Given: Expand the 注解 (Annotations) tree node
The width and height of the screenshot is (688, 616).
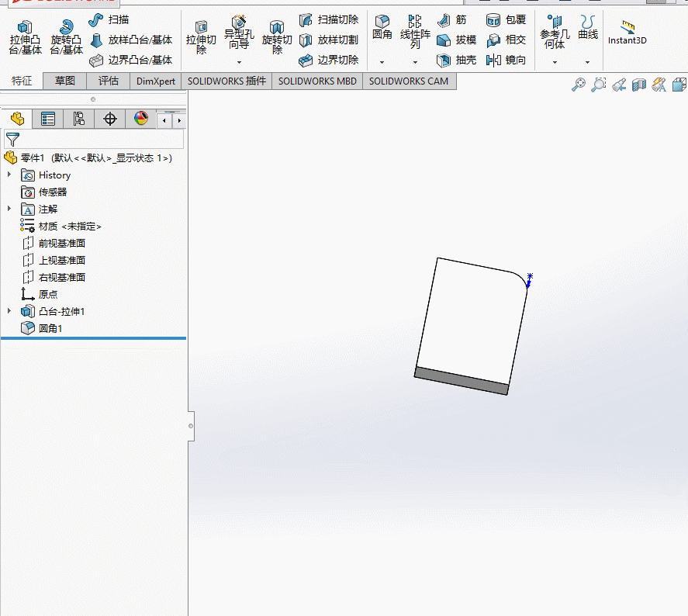Looking at the screenshot, I should 9,209.
